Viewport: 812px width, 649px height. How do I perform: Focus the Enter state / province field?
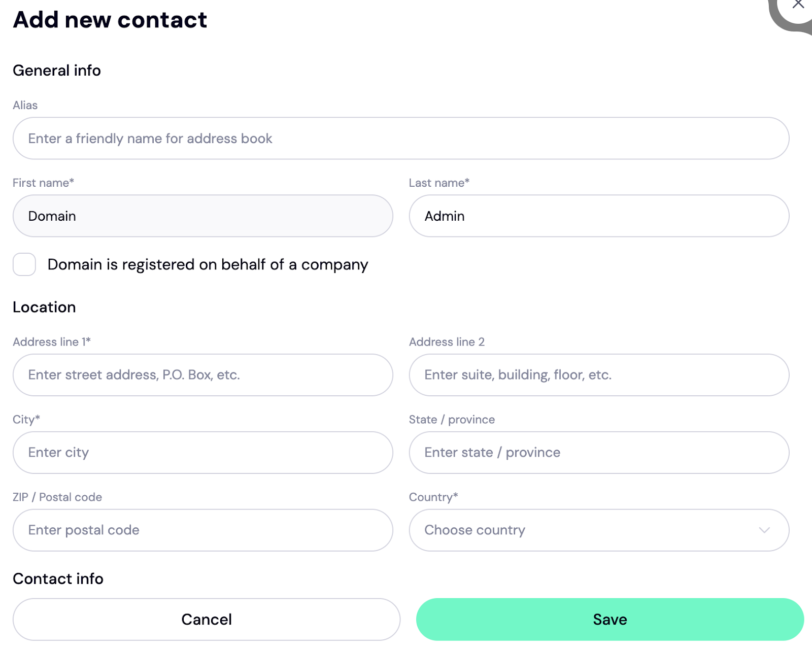tap(599, 453)
